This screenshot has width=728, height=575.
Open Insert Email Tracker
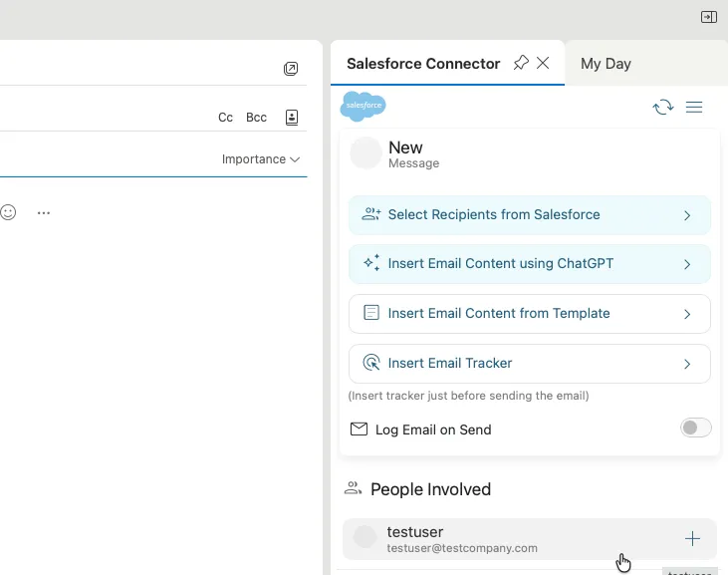[x=529, y=364]
